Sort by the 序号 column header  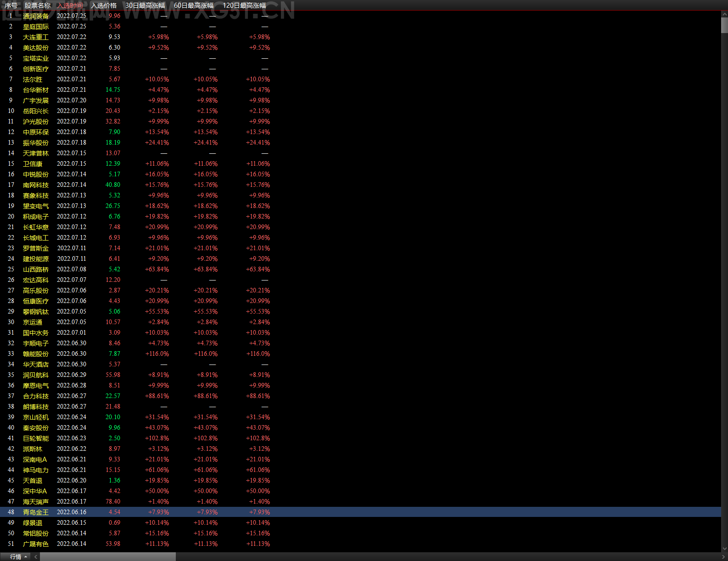click(x=11, y=6)
